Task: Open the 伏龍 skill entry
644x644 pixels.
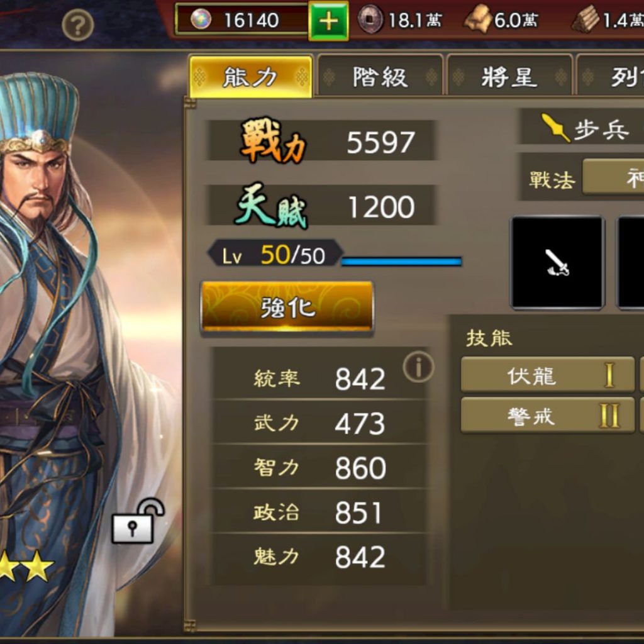Action: pos(548,375)
